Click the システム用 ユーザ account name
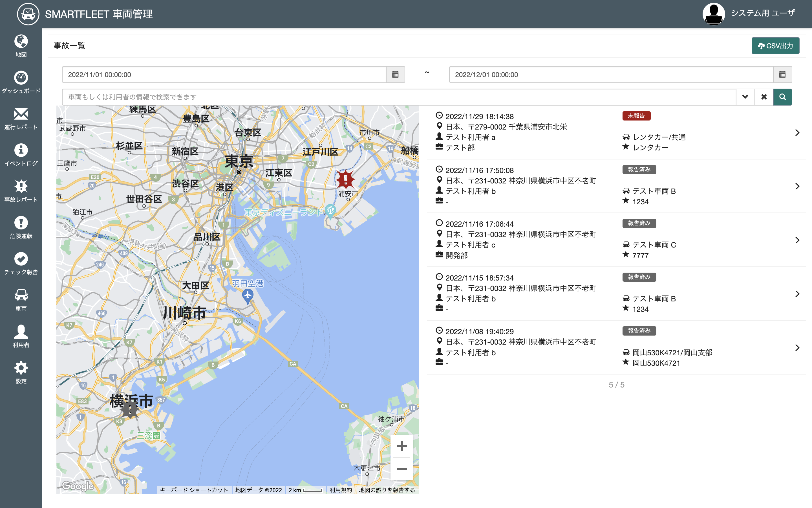The height and width of the screenshot is (508, 812). coord(763,13)
